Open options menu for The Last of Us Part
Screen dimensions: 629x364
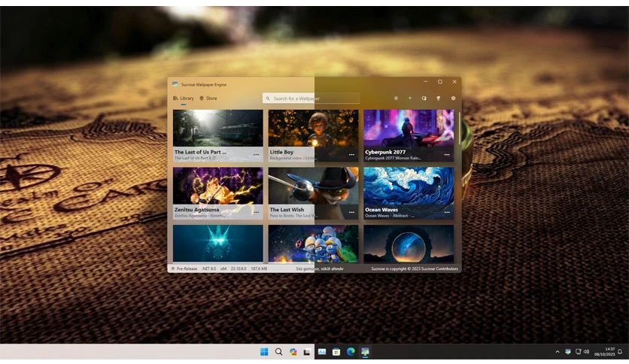point(257,154)
